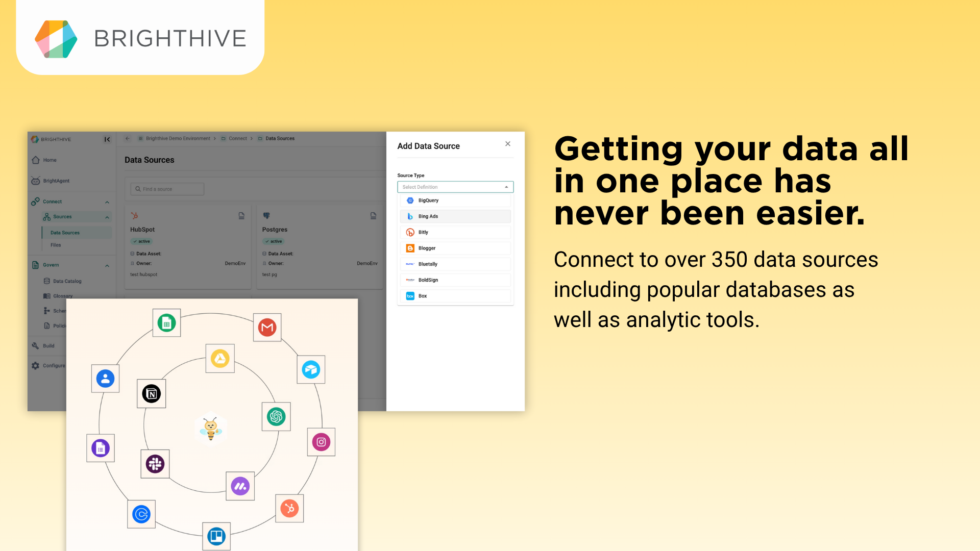Open the Postgres data source card
The width and height of the screenshot is (980, 551).
click(320, 247)
